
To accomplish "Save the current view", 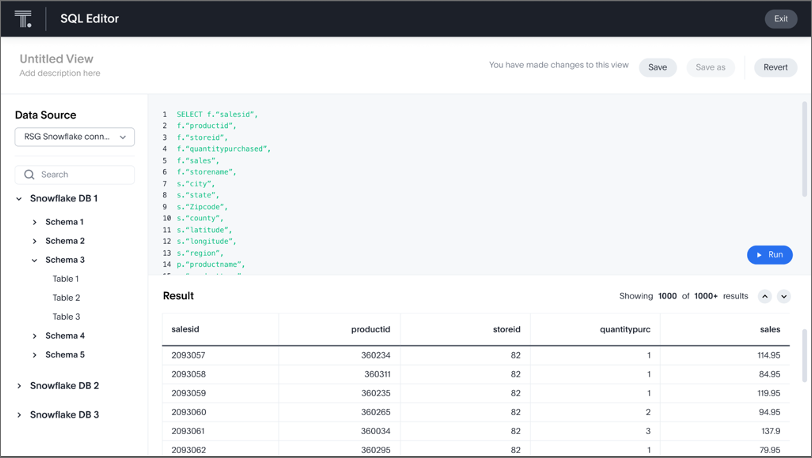I will point(657,68).
